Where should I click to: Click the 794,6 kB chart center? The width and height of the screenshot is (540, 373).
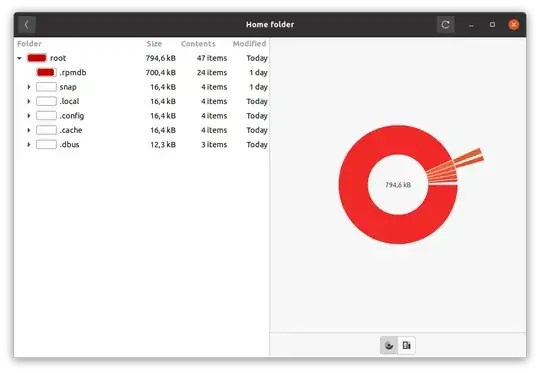click(398, 185)
